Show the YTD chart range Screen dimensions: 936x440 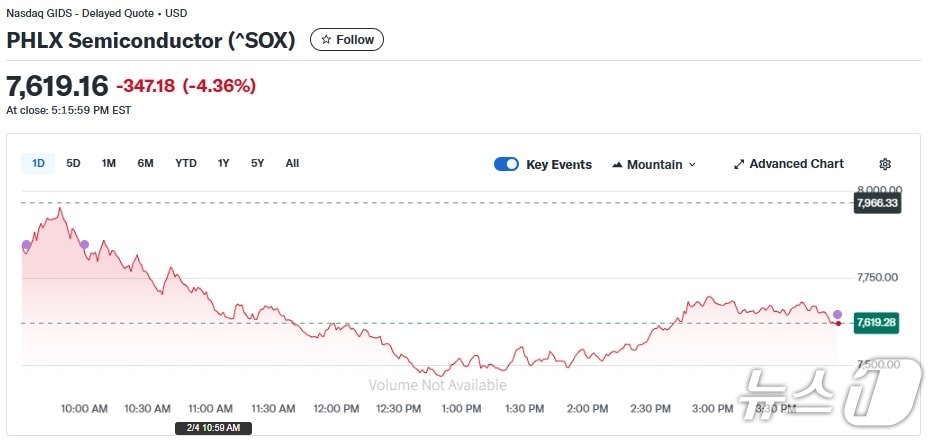[x=186, y=163]
